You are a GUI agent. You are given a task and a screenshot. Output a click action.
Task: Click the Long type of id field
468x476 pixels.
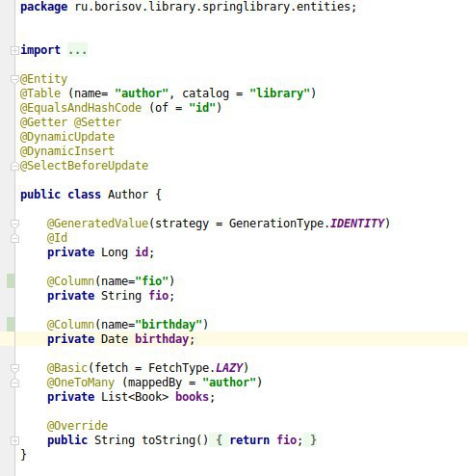[x=115, y=252]
